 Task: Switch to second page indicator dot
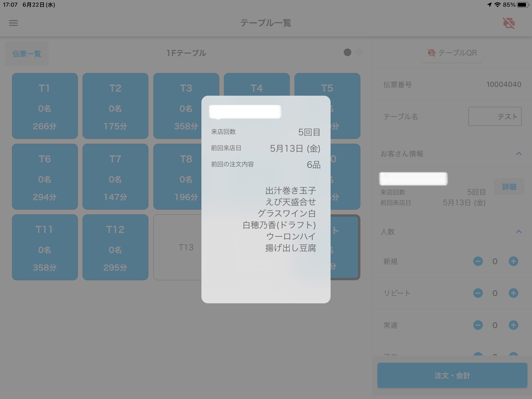pos(359,52)
